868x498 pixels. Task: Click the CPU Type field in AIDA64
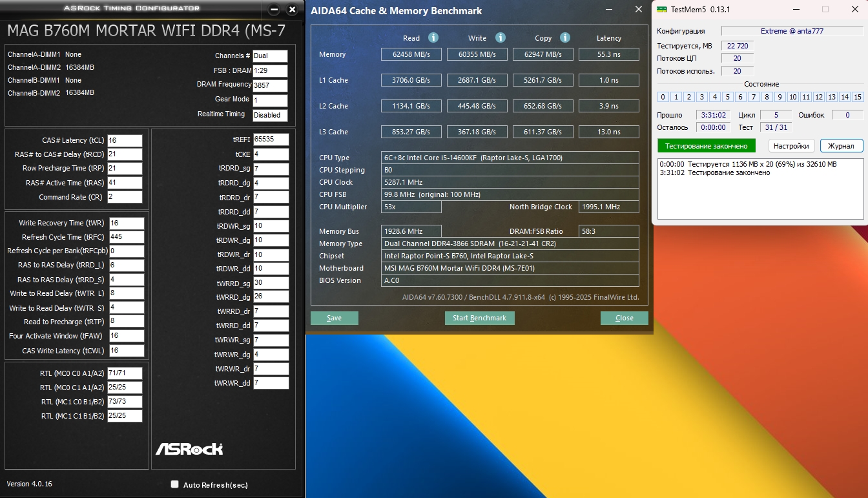tap(510, 158)
